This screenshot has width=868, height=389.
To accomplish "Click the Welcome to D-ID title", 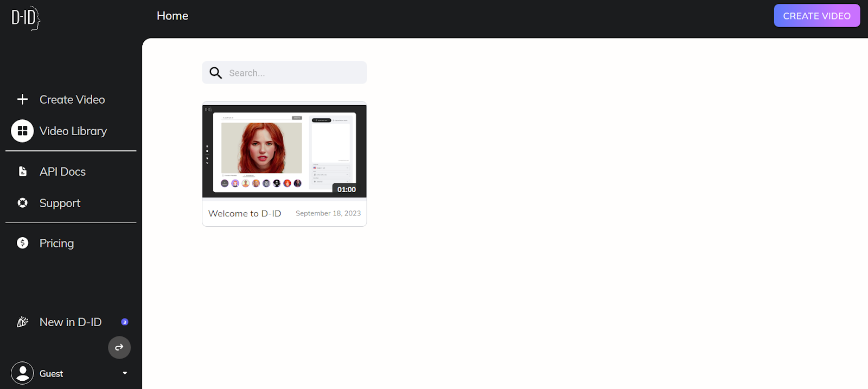I will (245, 213).
